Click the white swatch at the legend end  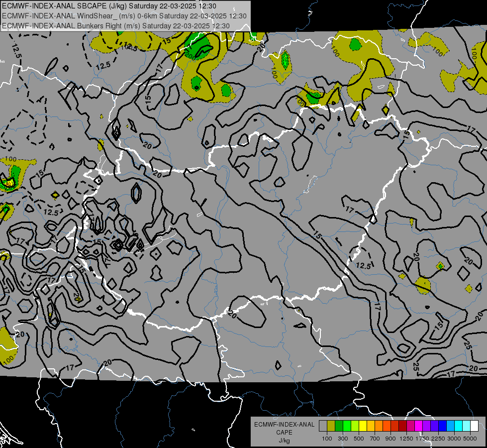pyautogui.click(x=475, y=426)
